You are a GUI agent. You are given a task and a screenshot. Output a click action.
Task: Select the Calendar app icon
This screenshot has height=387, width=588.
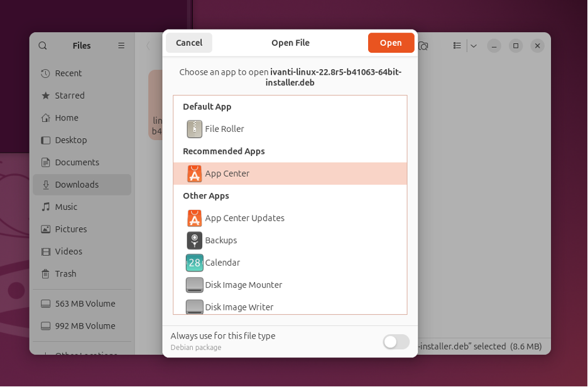pyautogui.click(x=194, y=263)
